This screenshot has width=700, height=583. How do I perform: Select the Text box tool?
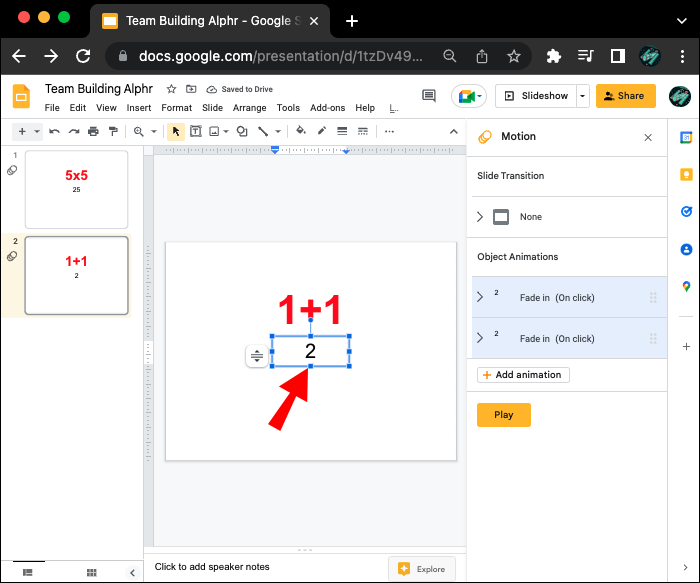coord(196,132)
